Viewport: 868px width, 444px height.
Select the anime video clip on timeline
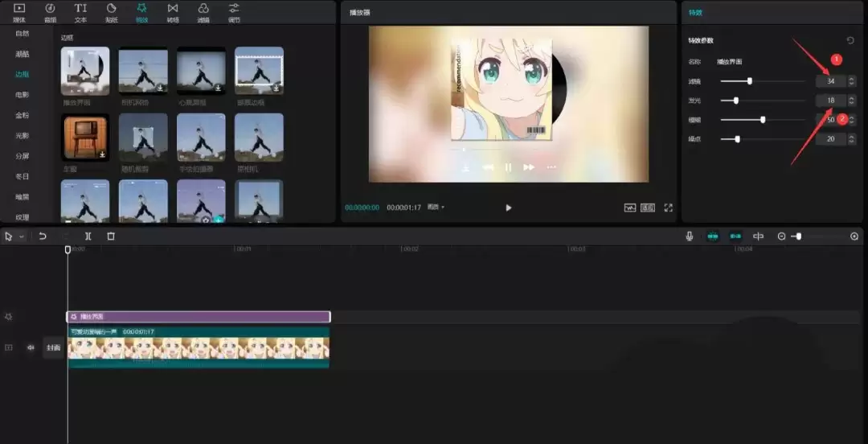click(x=199, y=347)
